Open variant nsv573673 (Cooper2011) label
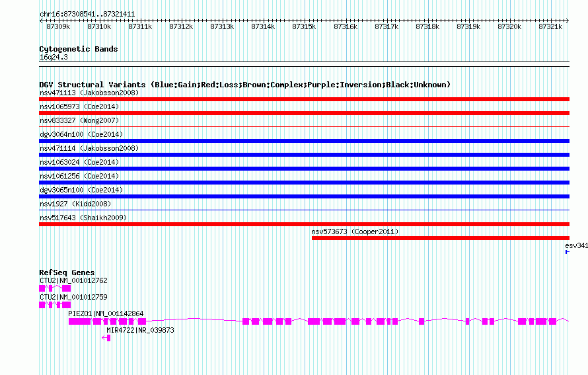This screenshot has width=588, height=375. point(355,231)
